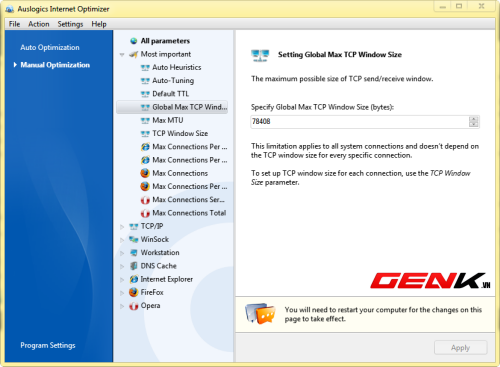This screenshot has height=367, width=500.
Task: Switch to Auto Optimization mode
Action: click(50, 47)
